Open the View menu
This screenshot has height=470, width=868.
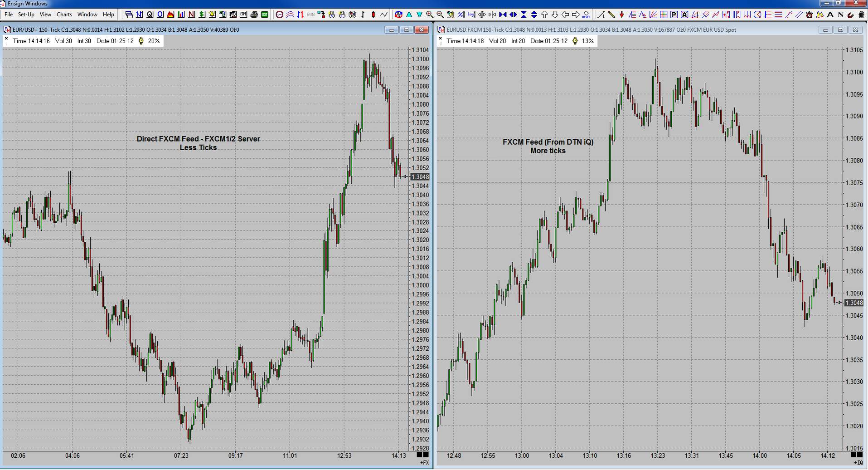45,15
